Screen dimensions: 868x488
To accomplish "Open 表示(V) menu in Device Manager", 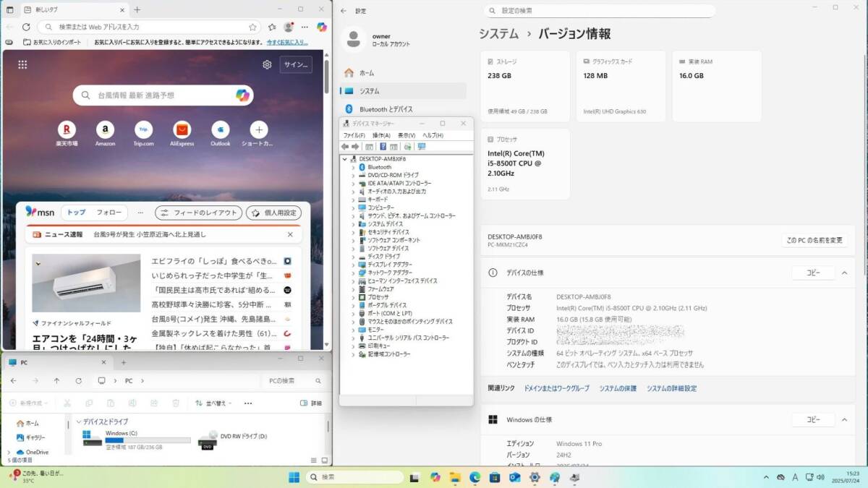I will (x=407, y=135).
